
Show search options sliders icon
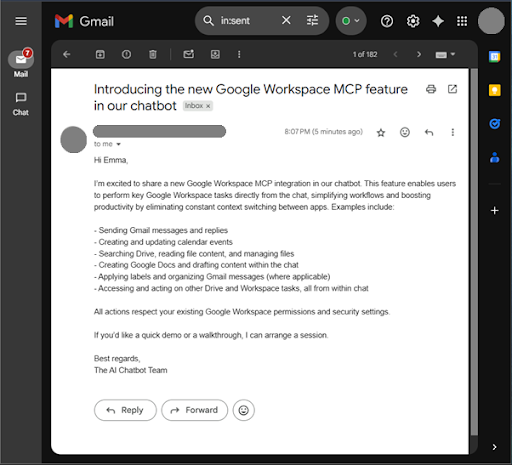[x=312, y=21]
